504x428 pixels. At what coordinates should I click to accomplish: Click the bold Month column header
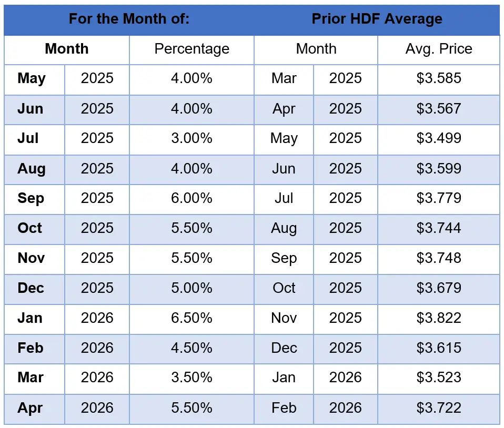(67, 49)
